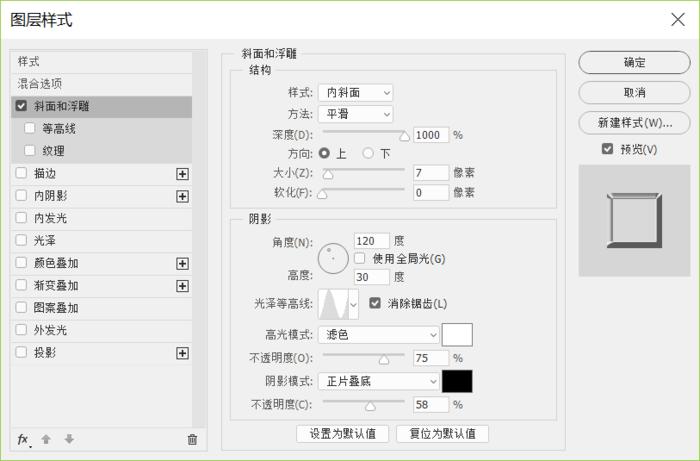
Task: Click 设置为默认值 button
Action: point(342,434)
